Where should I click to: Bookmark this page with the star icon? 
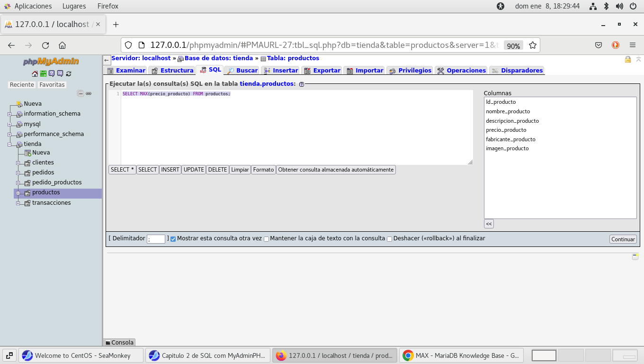pos(533,45)
